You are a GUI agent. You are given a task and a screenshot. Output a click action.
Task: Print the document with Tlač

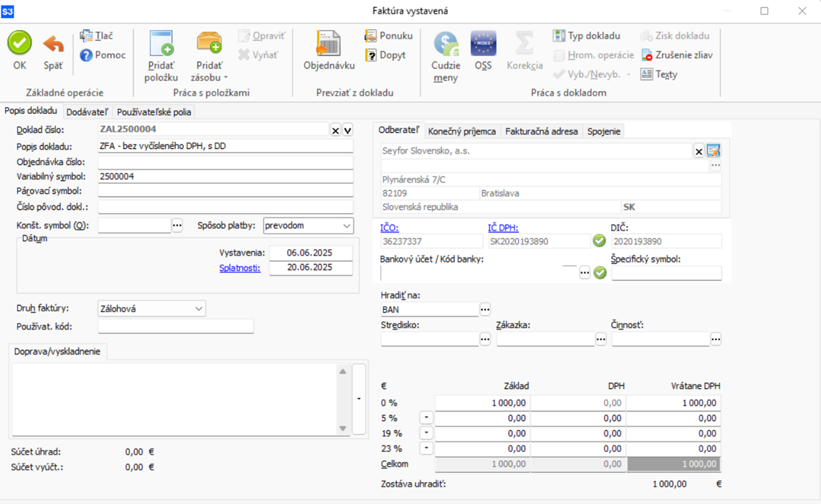pos(97,36)
